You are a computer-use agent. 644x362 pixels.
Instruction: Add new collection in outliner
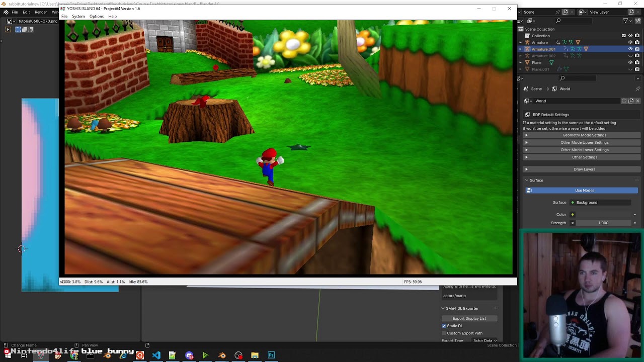point(637,21)
